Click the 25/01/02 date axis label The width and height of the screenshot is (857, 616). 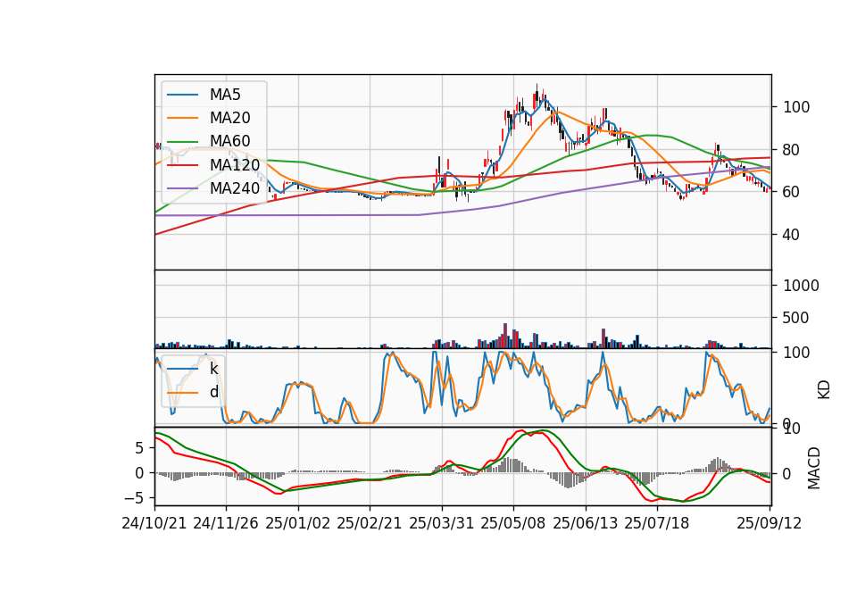[x=298, y=523]
